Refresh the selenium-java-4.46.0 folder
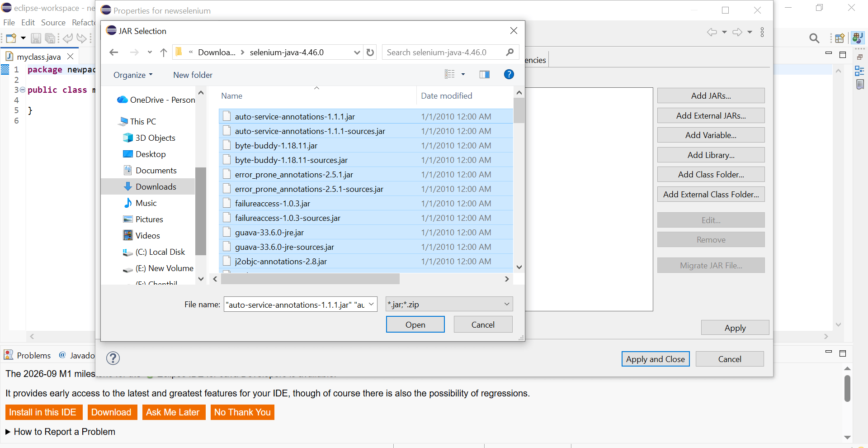Viewport: 868px width, 448px height. click(x=370, y=52)
